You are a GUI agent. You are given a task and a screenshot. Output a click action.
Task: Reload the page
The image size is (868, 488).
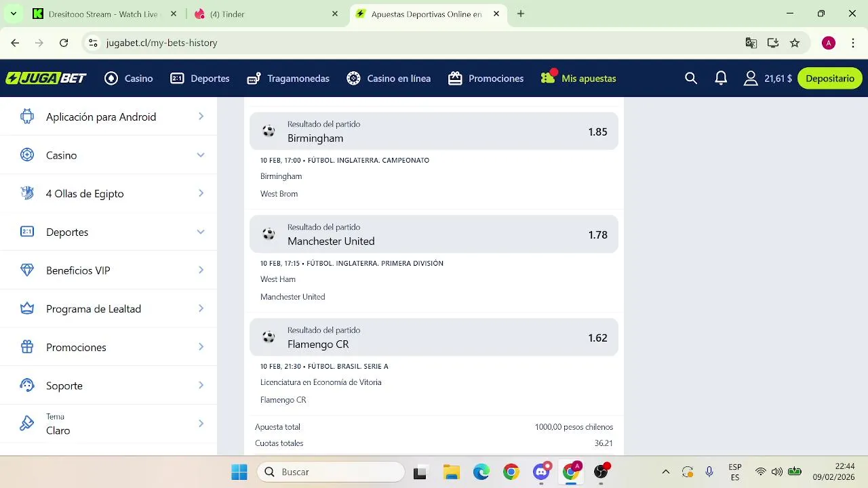tap(64, 43)
